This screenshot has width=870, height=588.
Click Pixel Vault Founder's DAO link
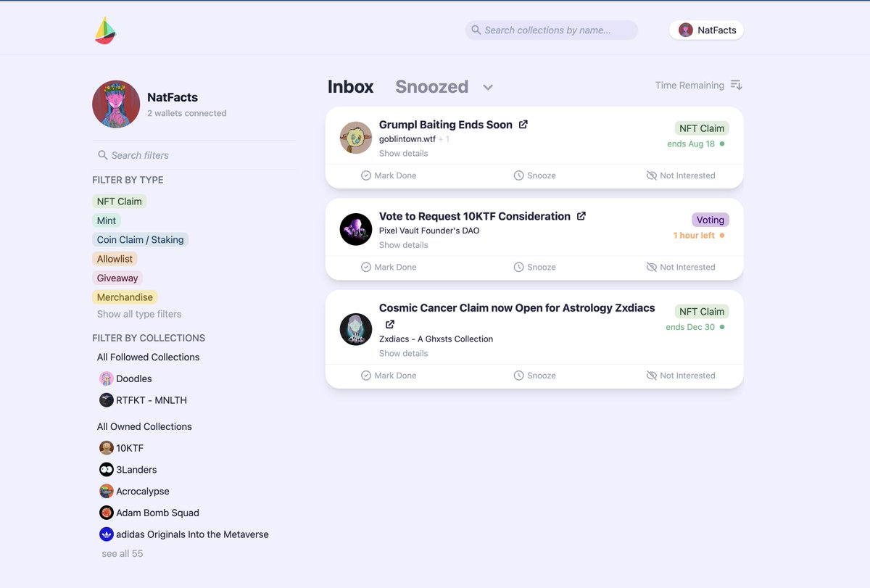click(429, 231)
